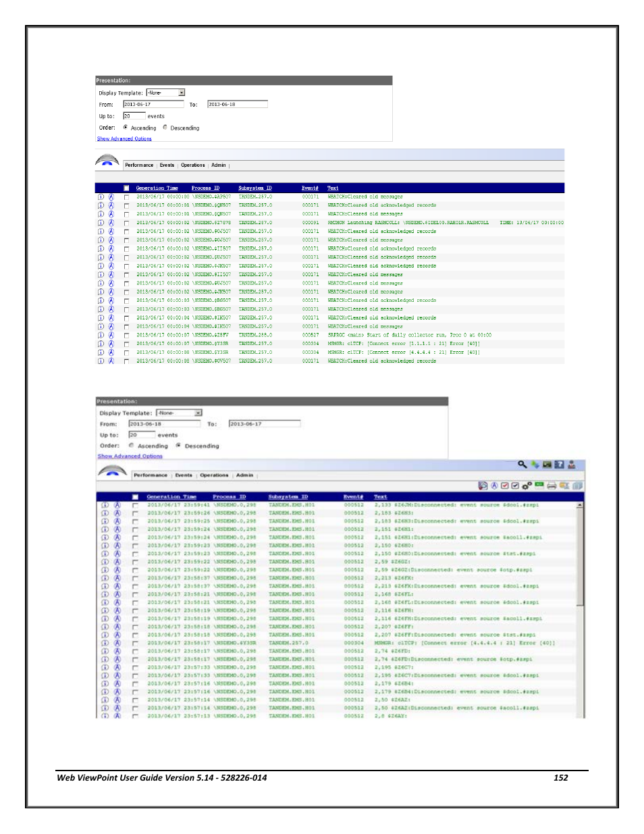Click the printer icon in lower event toolbar
The image size is (644, 834).
[x=552, y=486]
